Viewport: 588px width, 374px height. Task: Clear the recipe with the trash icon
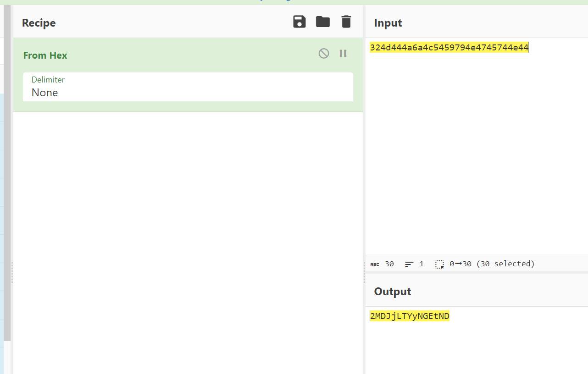click(346, 22)
